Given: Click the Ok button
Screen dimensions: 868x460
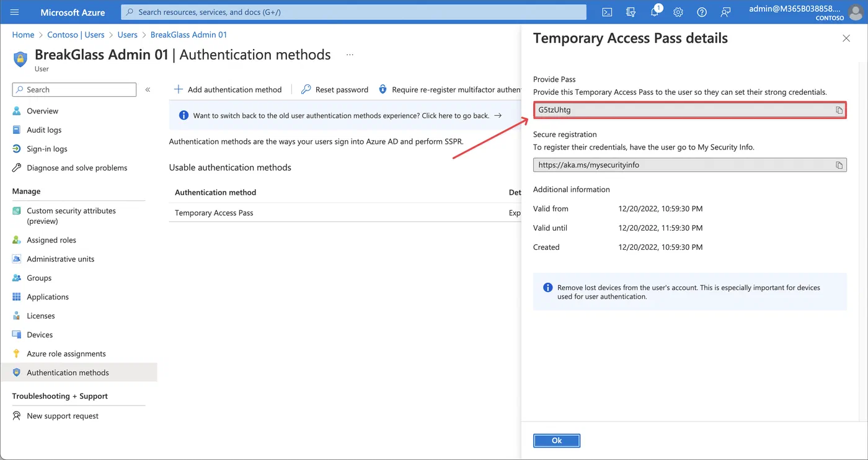Looking at the screenshot, I should pos(557,440).
